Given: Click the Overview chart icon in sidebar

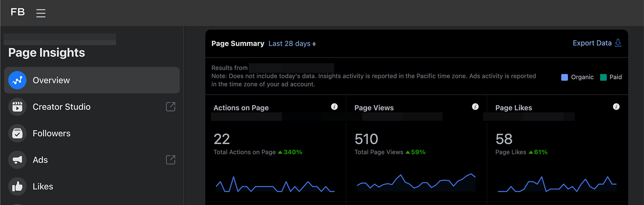Looking at the screenshot, I should 17,80.
